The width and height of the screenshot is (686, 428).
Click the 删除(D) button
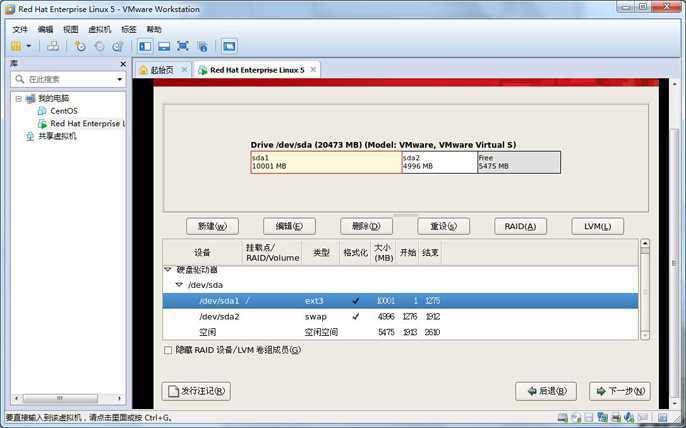366,226
